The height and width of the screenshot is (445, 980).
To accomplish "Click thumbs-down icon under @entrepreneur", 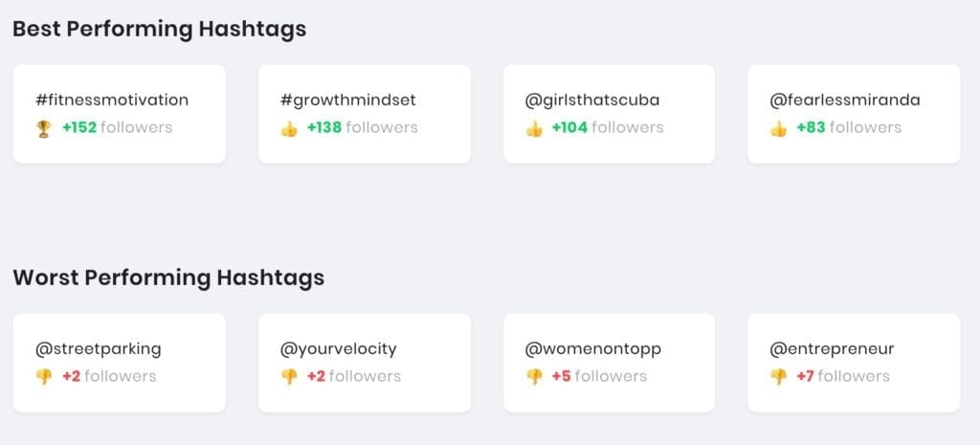I will pos(778,377).
